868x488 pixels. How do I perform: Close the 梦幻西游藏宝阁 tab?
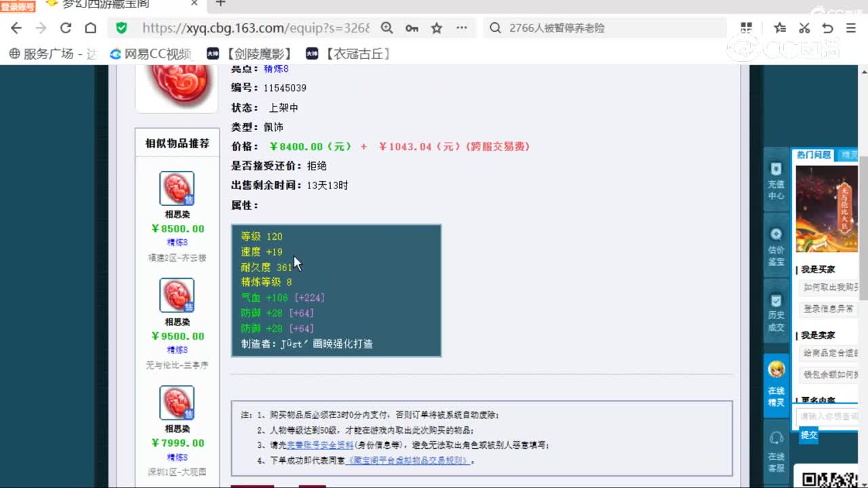coord(195,4)
